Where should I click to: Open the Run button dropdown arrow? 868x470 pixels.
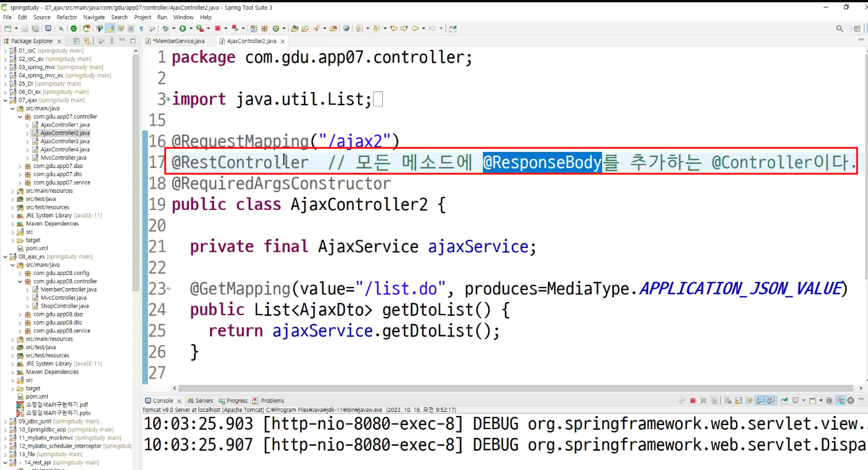coord(191,28)
